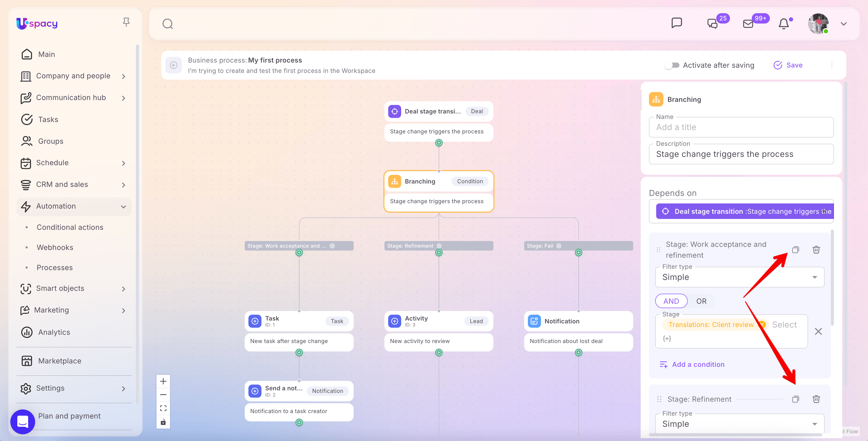Viewport: 868px width, 441px height.
Task: Fit the flow to view
Action: [163, 408]
